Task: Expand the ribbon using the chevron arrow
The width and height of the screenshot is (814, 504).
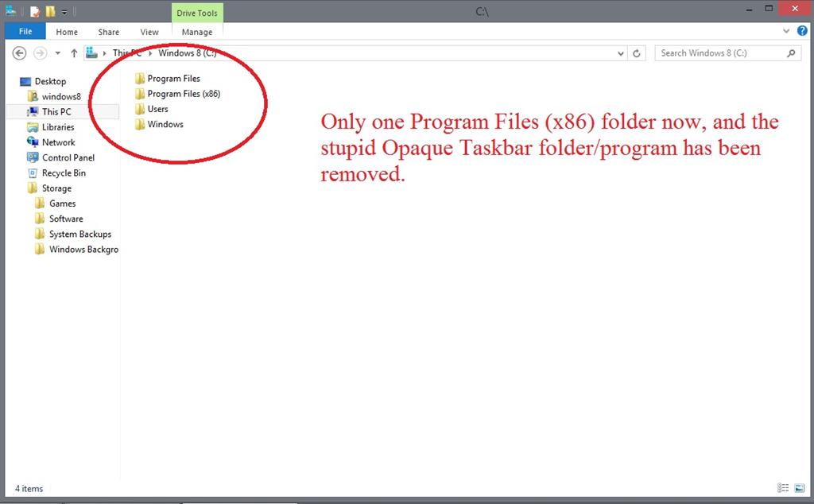Action: pyautogui.click(x=785, y=31)
